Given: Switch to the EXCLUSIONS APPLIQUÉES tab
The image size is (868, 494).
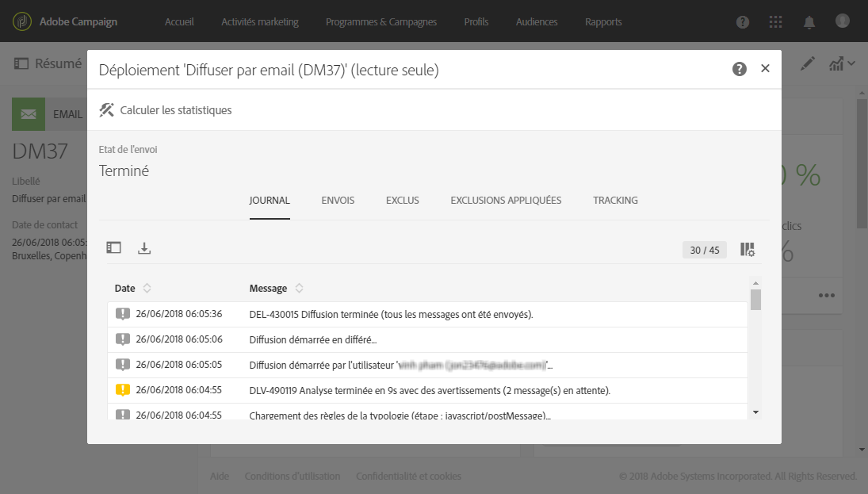Looking at the screenshot, I should [506, 201].
